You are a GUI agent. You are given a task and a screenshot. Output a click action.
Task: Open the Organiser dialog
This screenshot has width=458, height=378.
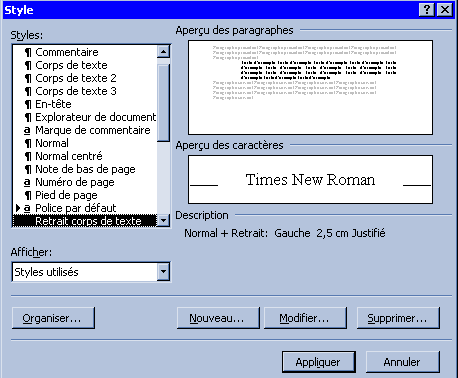click(53, 318)
